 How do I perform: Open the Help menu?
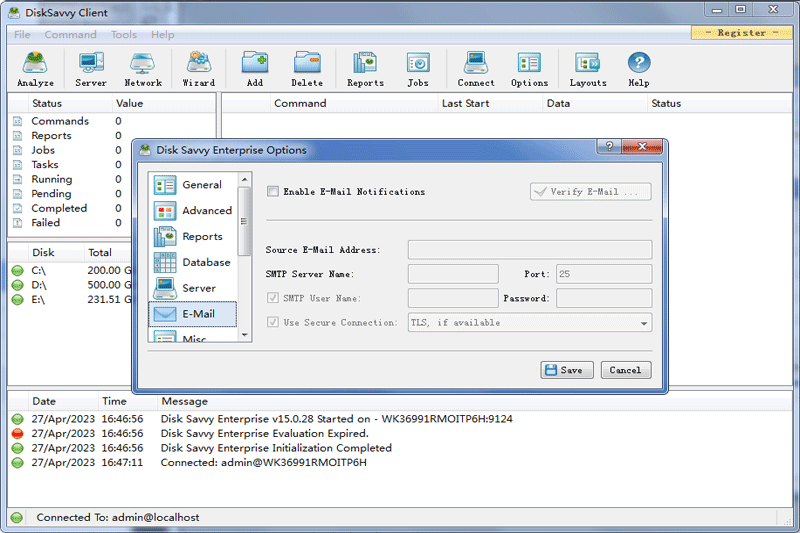point(163,35)
